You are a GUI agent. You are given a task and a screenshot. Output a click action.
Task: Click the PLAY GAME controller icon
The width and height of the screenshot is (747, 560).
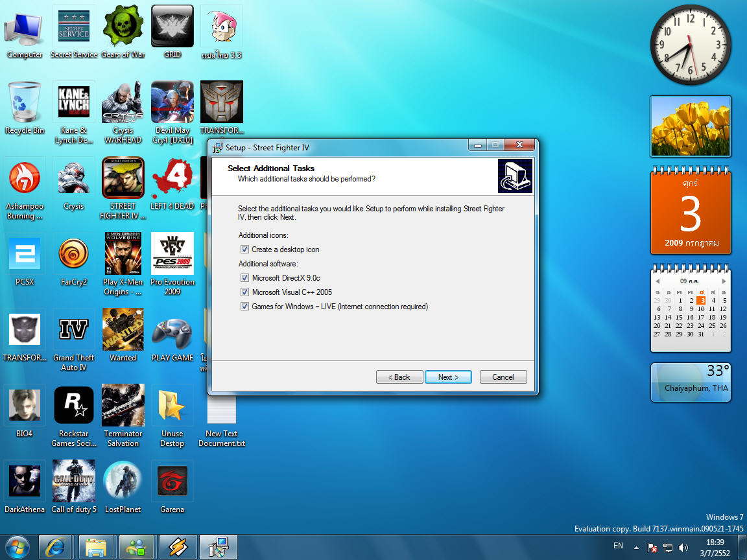click(172, 336)
